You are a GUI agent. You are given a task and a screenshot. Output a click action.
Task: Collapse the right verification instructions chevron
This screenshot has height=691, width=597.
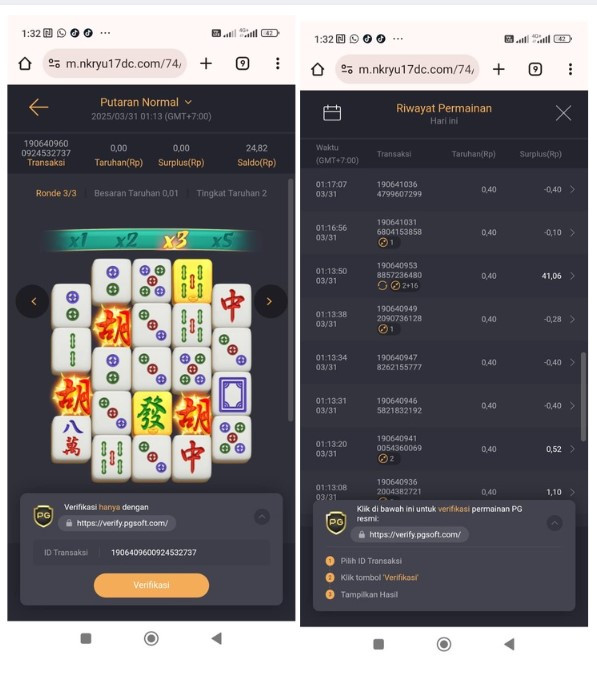(554, 523)
